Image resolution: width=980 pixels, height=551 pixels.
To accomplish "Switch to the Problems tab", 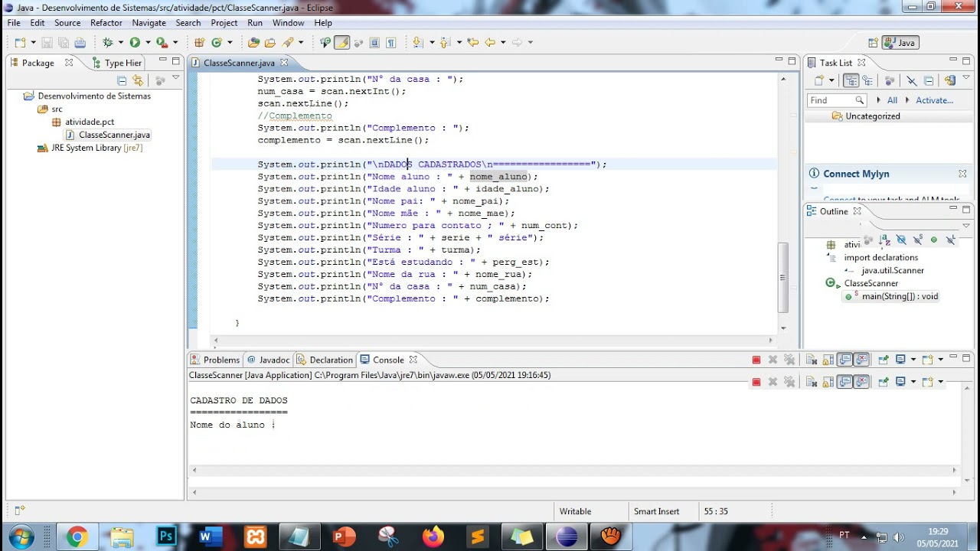I will (x=215, y=360).
